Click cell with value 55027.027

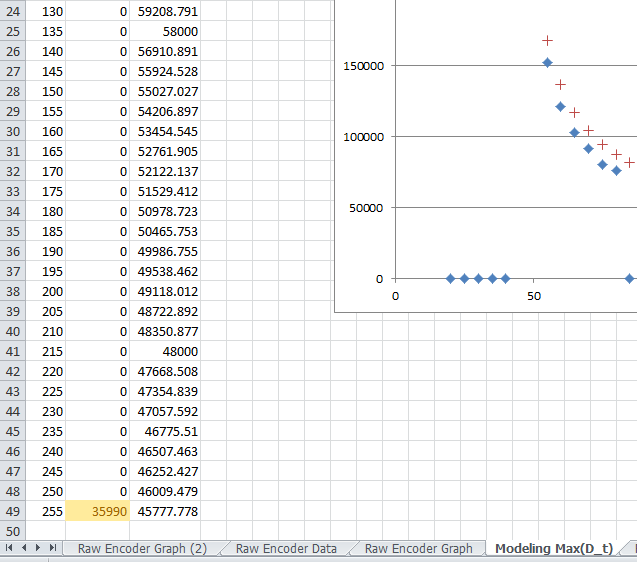point(165,91)
